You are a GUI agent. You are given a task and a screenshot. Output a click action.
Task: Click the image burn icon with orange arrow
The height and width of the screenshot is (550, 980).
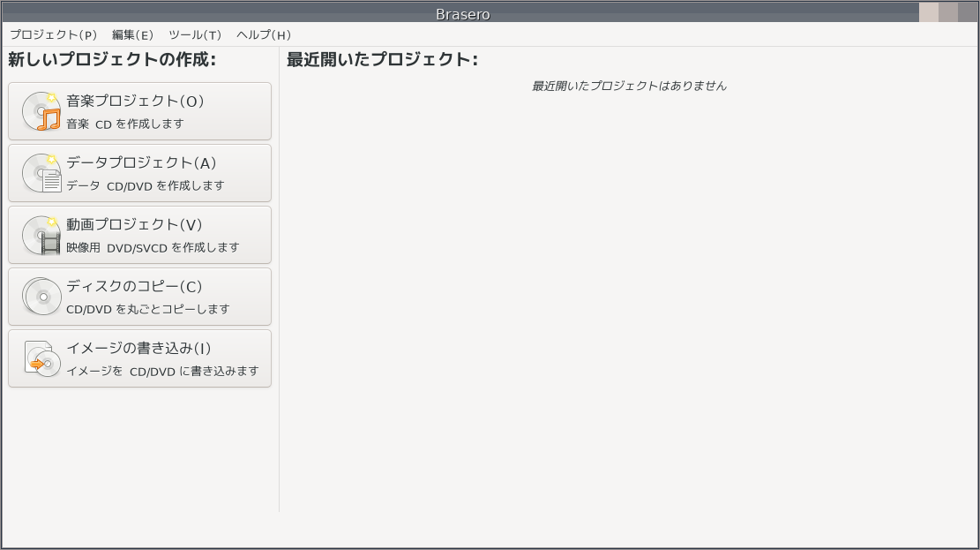coord(41,358)
